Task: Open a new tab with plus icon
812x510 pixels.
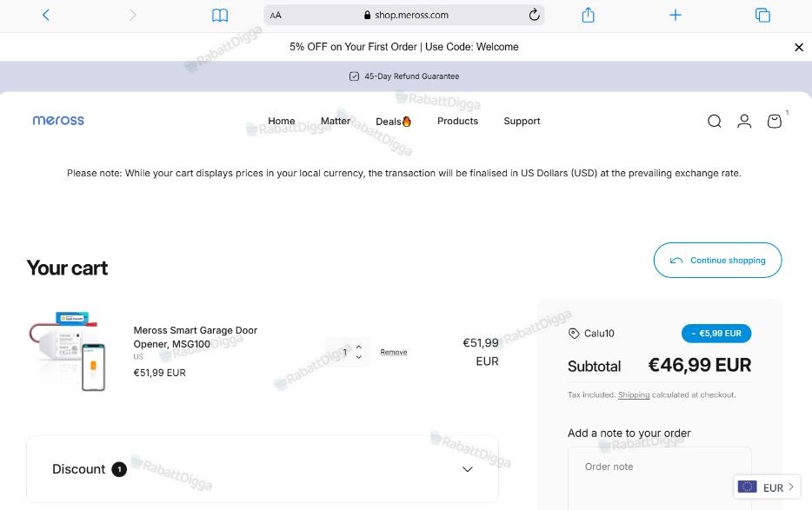Action: [676, 15]
